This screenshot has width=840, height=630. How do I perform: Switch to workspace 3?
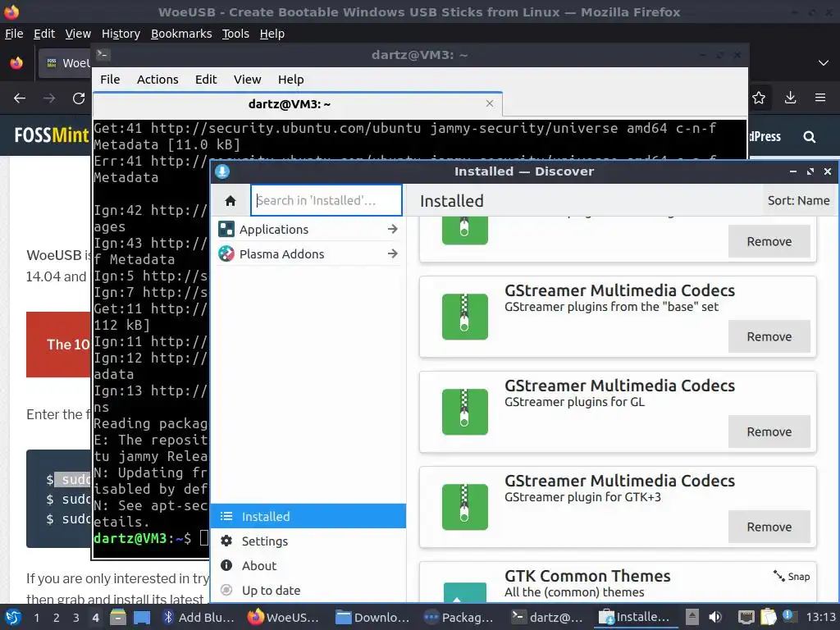pyautogui.click(x=75, y=618)
